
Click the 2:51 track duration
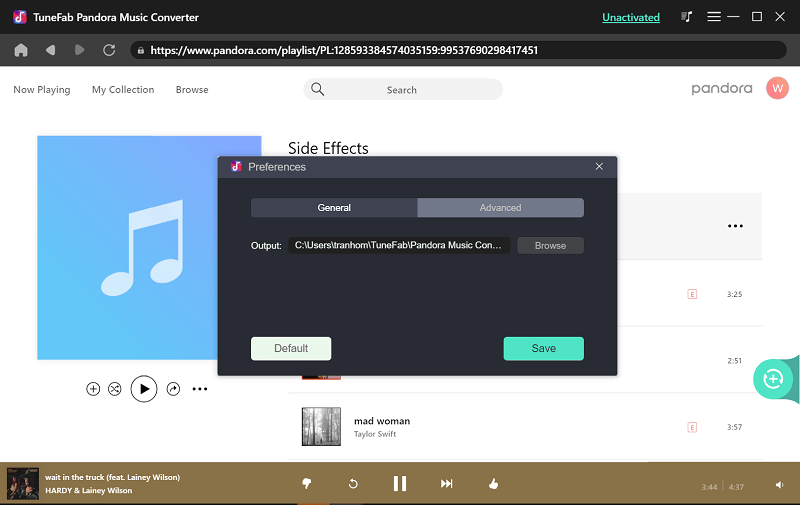734,361
